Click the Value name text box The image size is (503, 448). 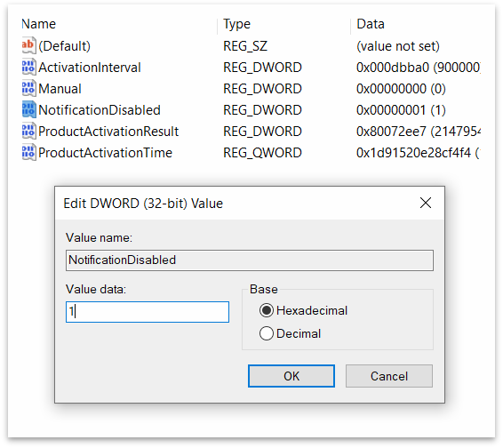point(250,260)
